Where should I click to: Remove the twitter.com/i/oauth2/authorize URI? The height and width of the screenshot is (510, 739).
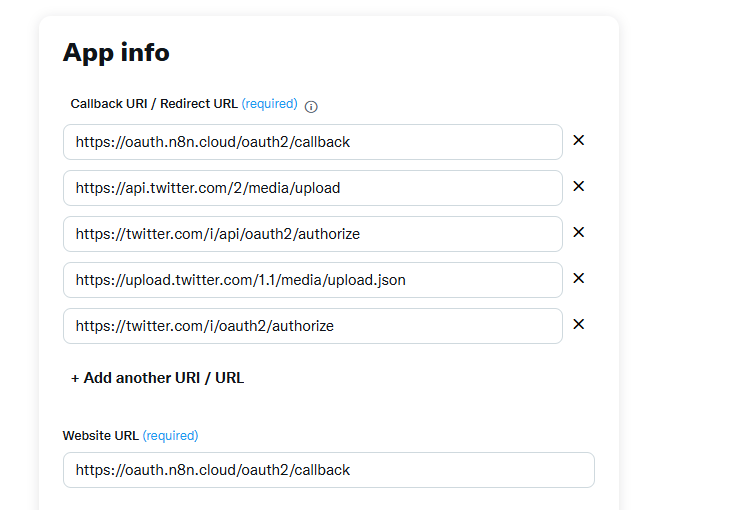click(579, 324)
